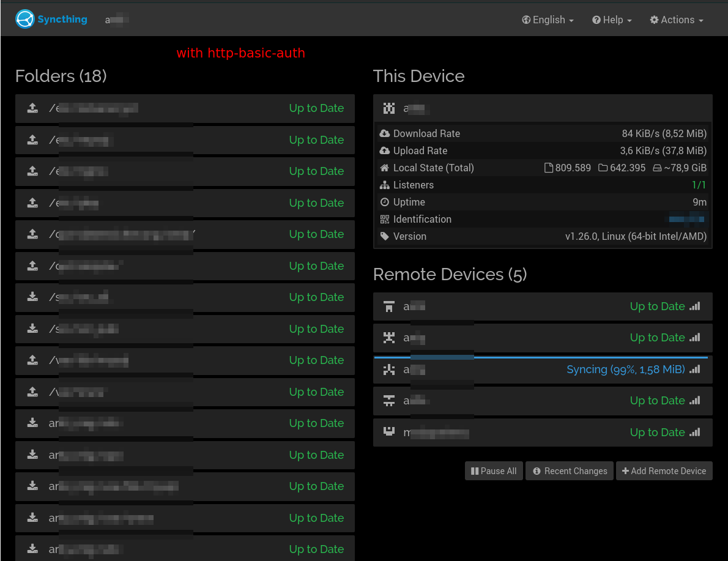
Task: Click the Download Rate cloud icon
Action: pos(384,133)
